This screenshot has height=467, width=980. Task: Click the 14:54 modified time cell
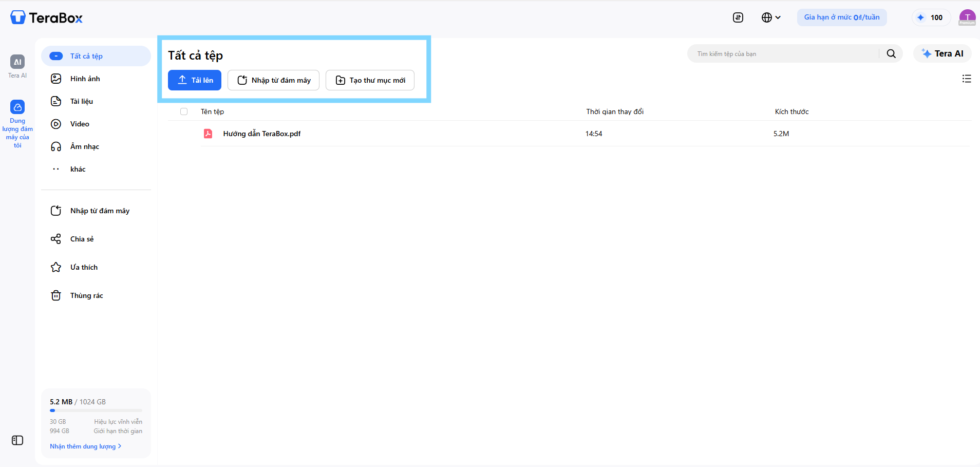(x=594, y=134)
